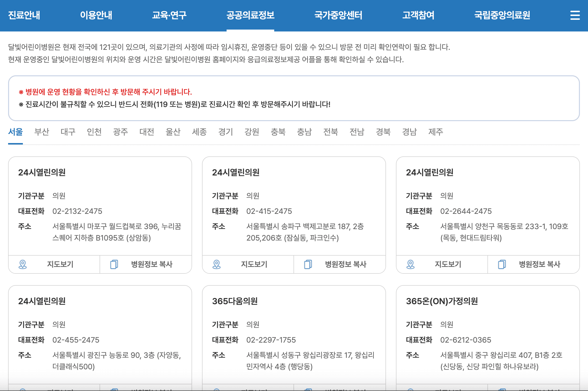The width and height of the screenshot is (588, 391).
Task: Open 공공의료정보 navigation menu
Action: (250, 15)
